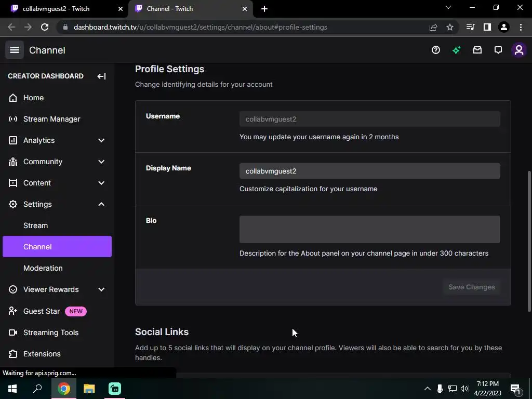532x399 pixels.
Task: Share this page from address bar
Action: click(x=433, y=27)
